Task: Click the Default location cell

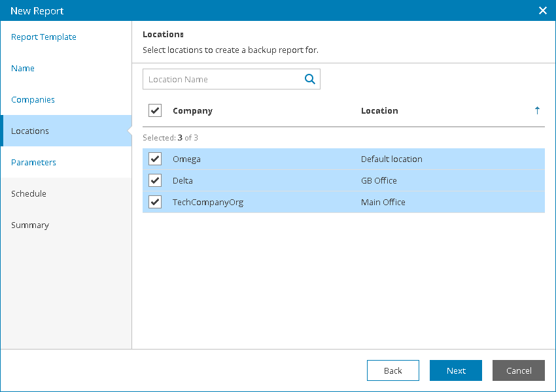Action: coord(391,159)
